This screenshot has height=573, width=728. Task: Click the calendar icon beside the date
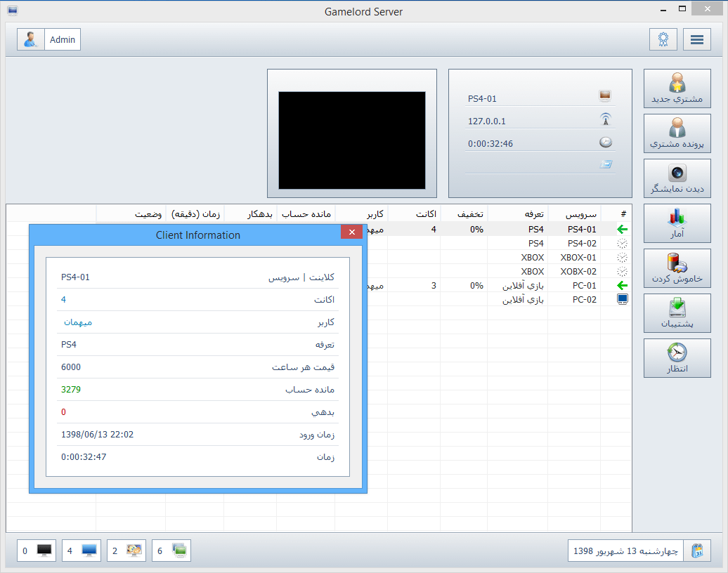[x=696, y=551]
